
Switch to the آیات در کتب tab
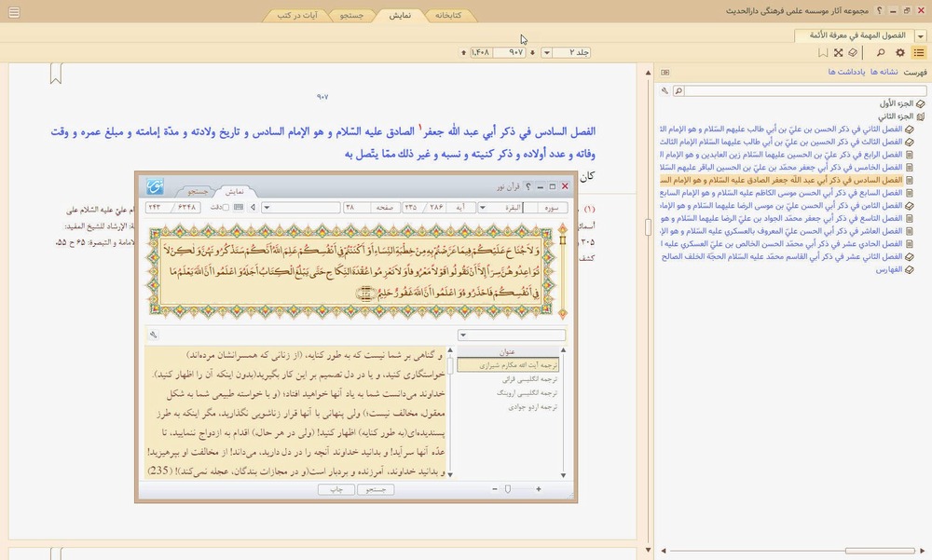pos(297,15)
